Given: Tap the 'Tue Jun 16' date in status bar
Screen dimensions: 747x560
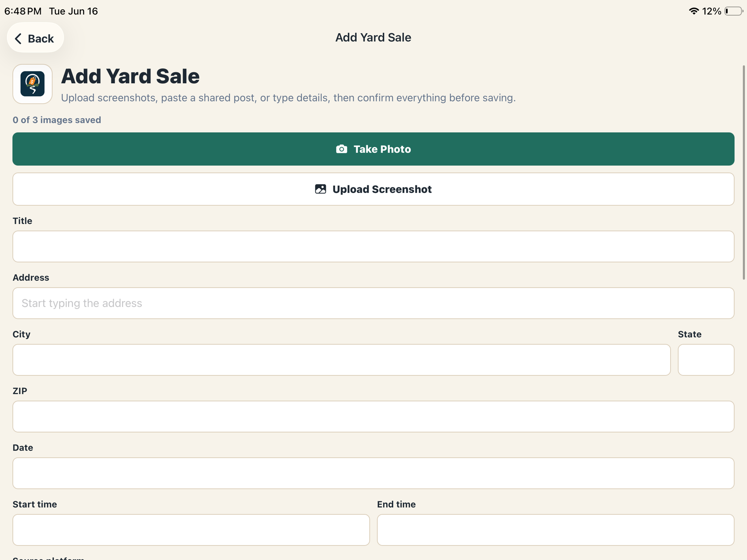Looking at the screenshot, I should (73, 11).
